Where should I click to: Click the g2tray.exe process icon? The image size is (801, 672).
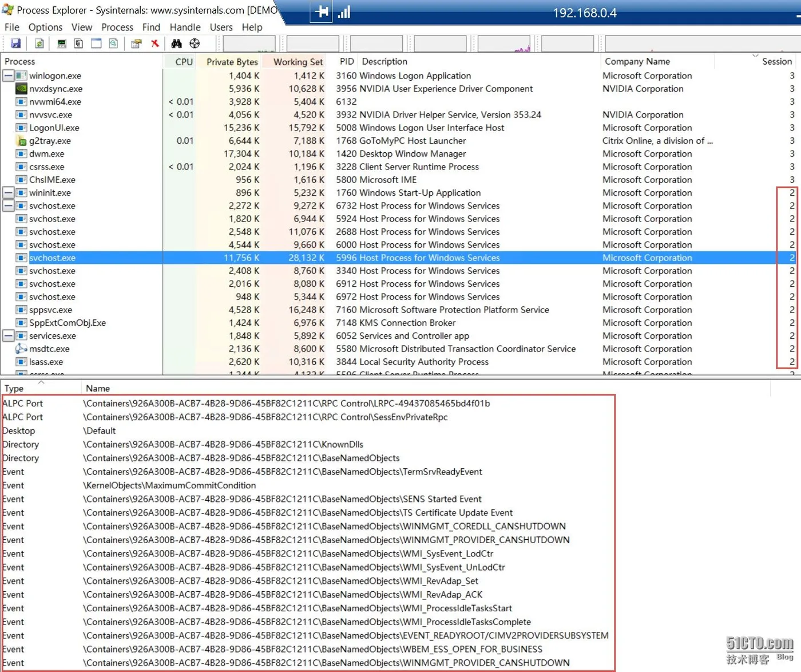pos(21,141)
